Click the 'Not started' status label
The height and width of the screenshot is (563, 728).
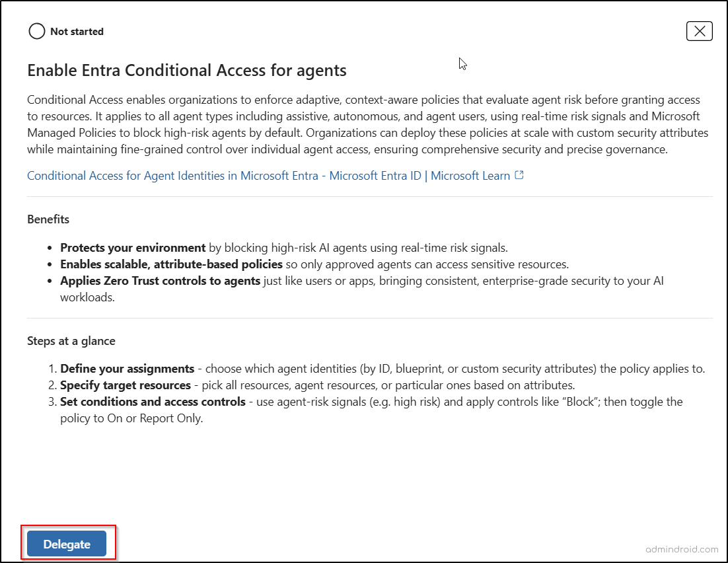point(77,32)
